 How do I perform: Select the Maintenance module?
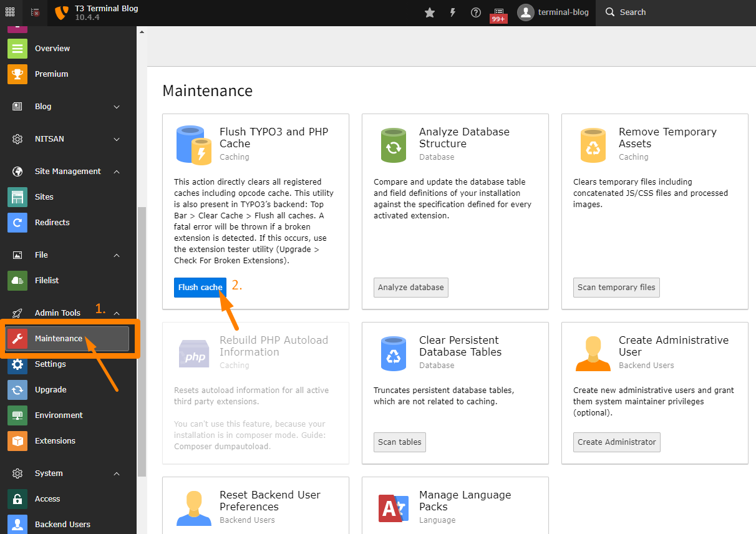(68, 339)
